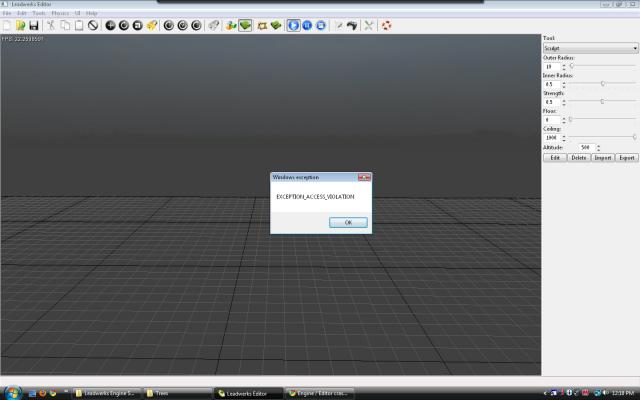Open the File menu
The width and height of the screenshot is (640, 400).
pos(7,13)
